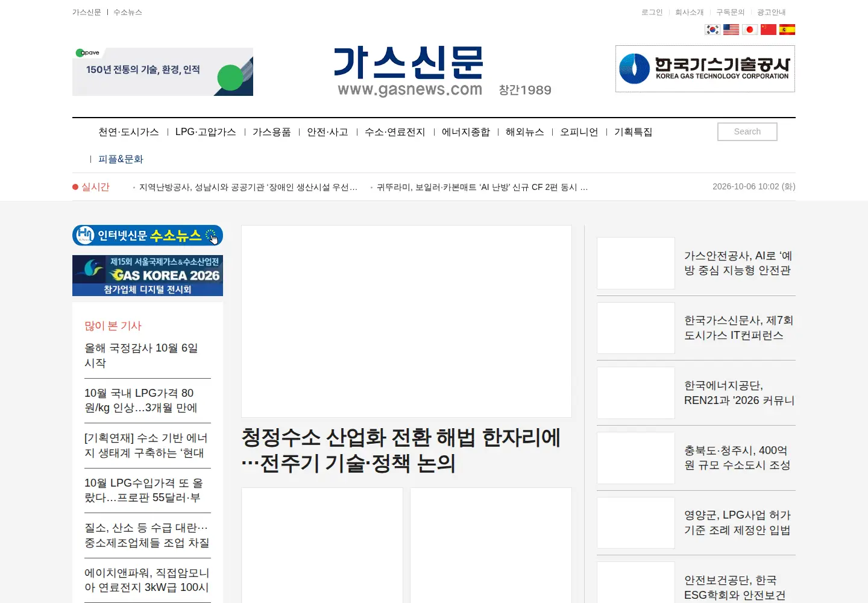Go to 피플&문화 section
This screenshot has width=868, height=603.
(121, 159)
